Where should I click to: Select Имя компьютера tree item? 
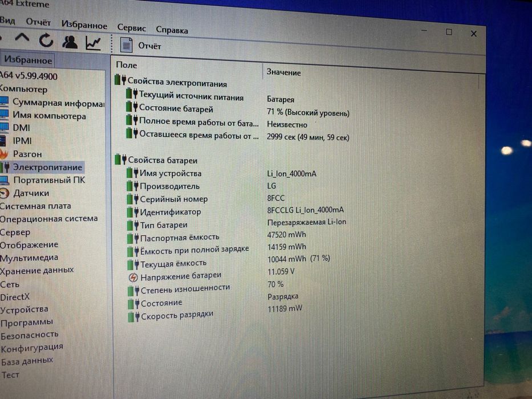[x=49, y=116]
